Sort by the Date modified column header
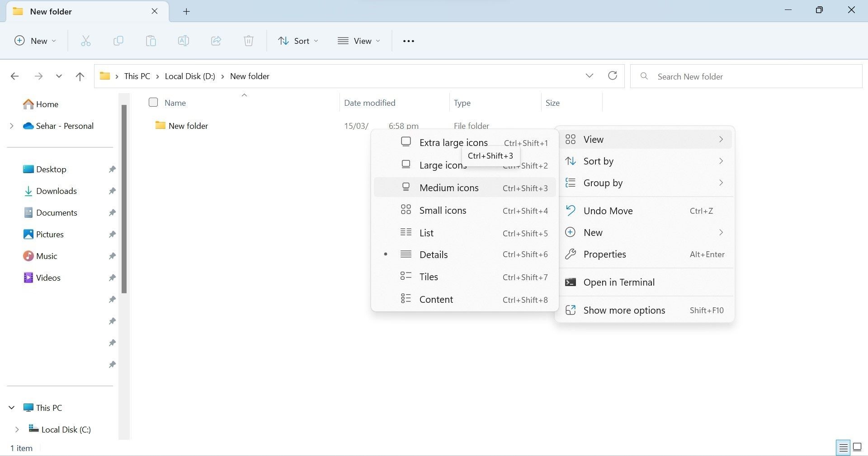Screen dimensions: 868x456 tap(394, 103)
